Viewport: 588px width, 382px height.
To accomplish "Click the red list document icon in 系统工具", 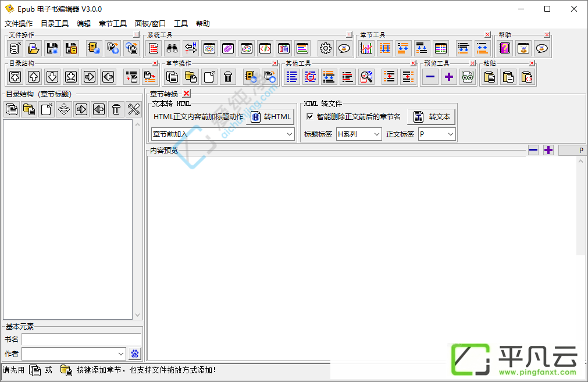I will (154, 48).
